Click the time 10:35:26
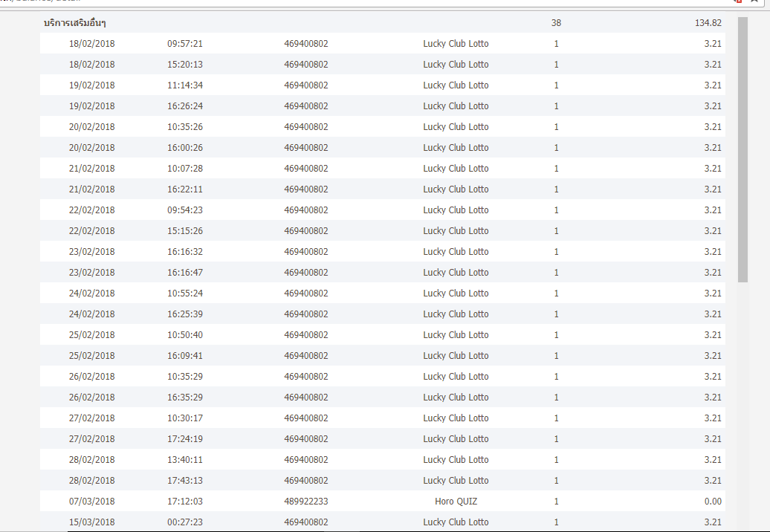This screenshot has height=532, width=770. click(185, 126)
